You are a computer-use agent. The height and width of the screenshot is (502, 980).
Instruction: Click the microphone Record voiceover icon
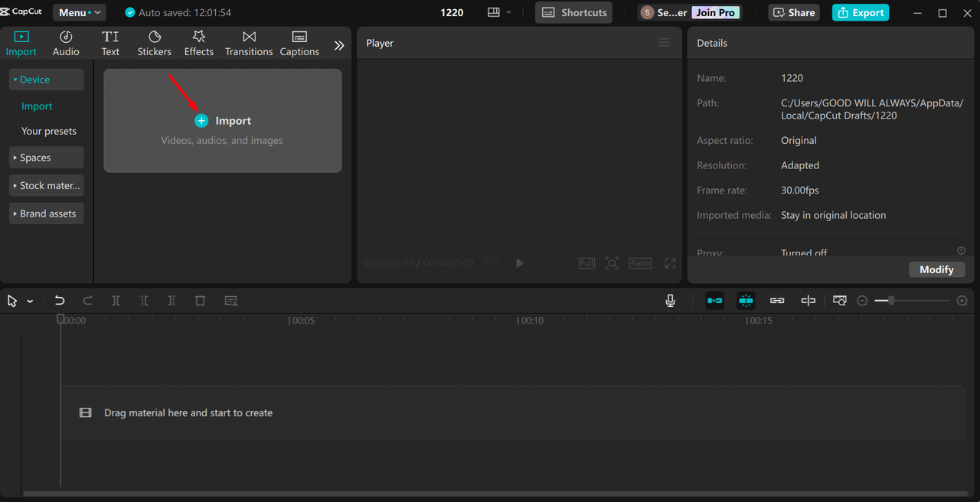coord(671,301)
